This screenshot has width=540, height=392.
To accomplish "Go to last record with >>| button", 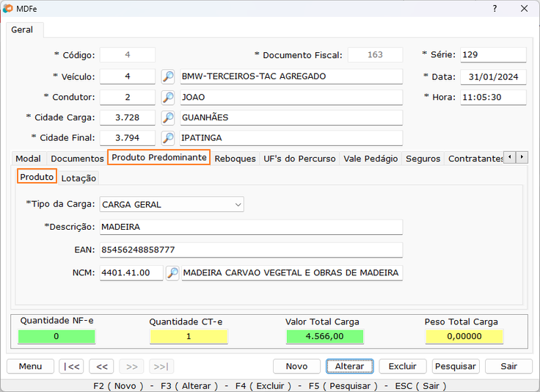I will point(161,366).
